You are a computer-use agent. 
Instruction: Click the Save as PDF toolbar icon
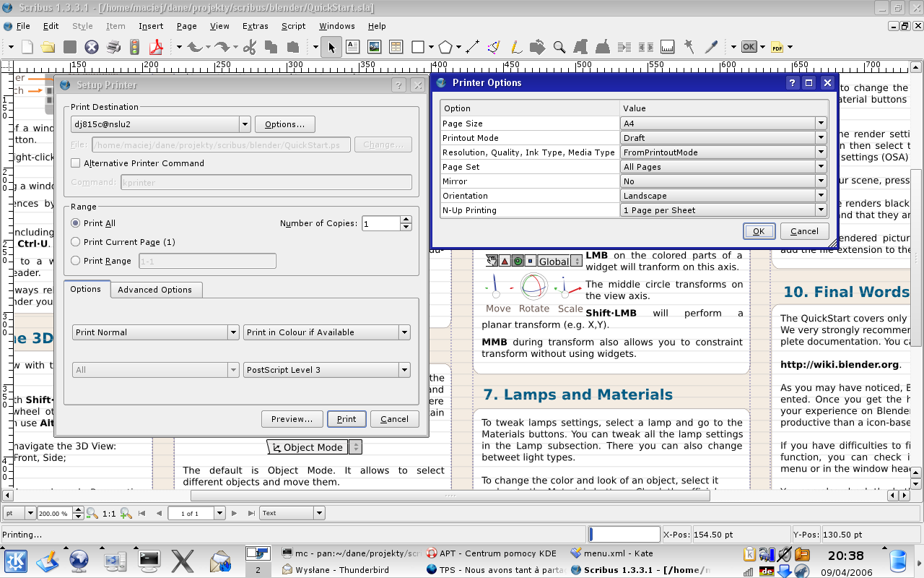[156, 48]
